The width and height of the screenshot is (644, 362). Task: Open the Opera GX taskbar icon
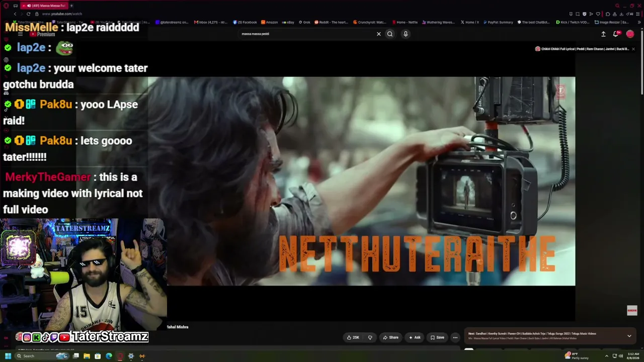(120, 356)
